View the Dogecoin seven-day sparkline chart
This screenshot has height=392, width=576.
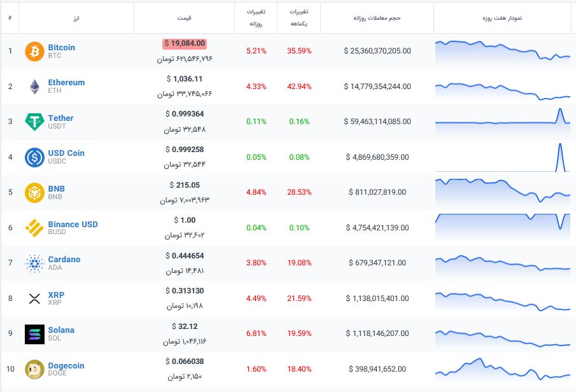point(503,369)
